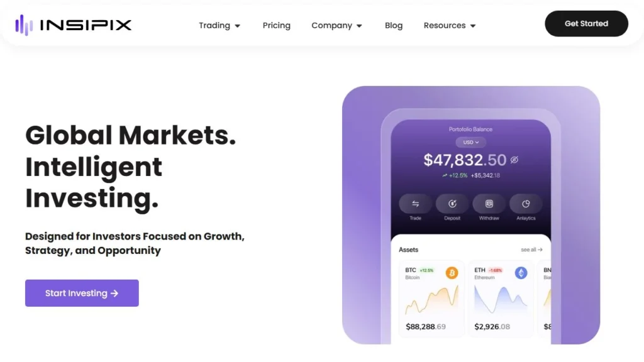Viewport: 644px width, 362px height.
Task: Open the Analytics pie chart icon
Action: (526, 204)
